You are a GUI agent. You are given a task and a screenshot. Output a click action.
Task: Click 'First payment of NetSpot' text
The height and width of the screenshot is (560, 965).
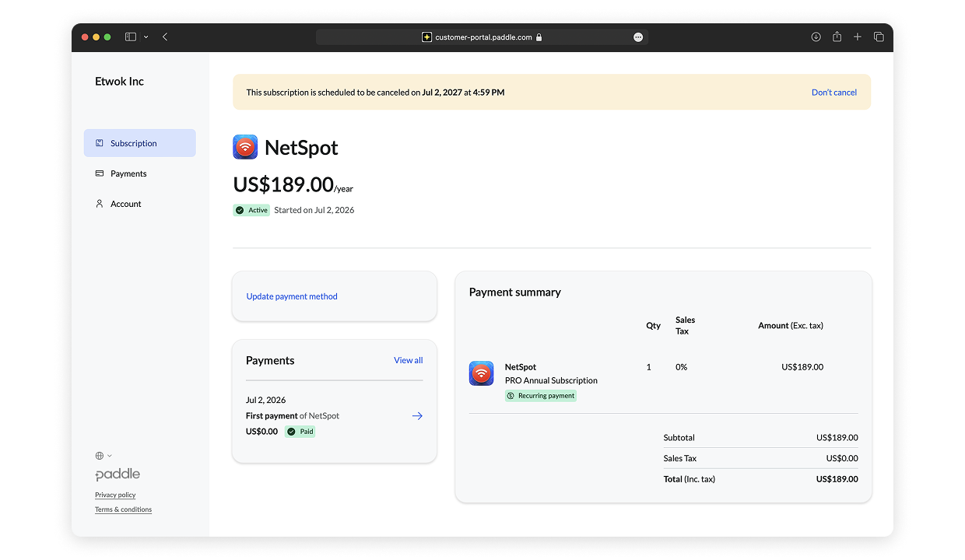point(293,416)
